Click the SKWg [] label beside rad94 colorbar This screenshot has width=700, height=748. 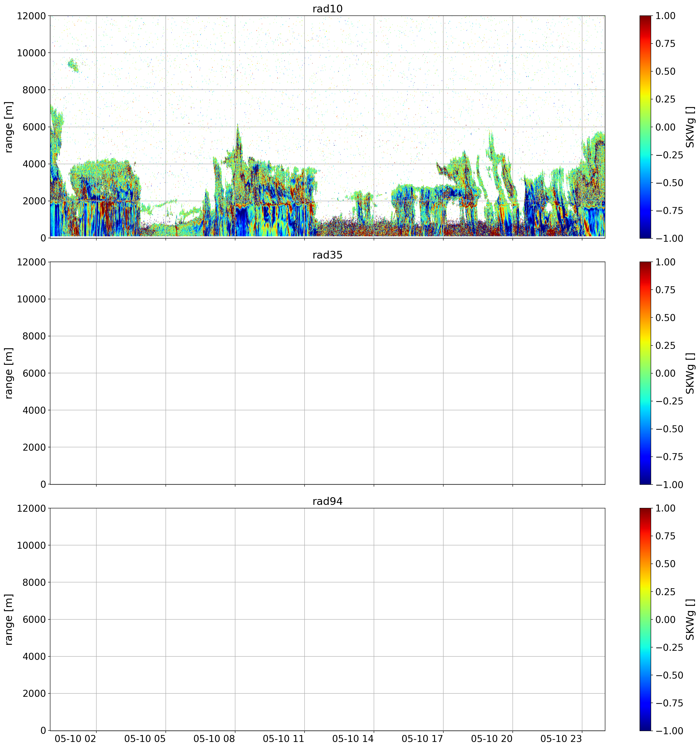690,619
